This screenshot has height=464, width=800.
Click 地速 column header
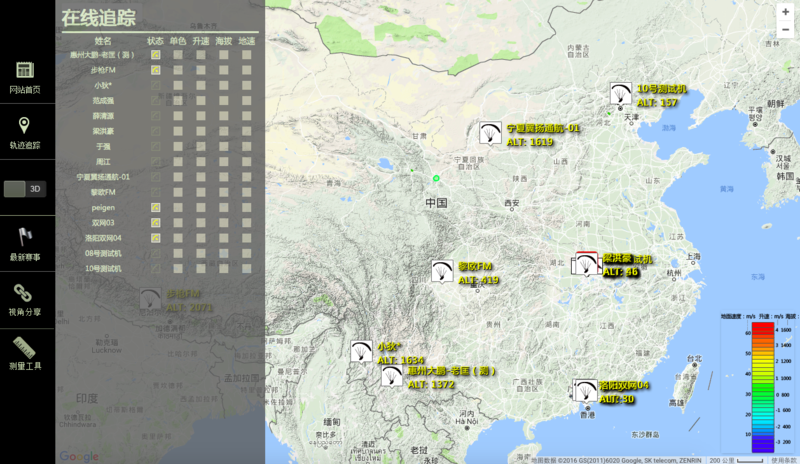coord(246,41)
